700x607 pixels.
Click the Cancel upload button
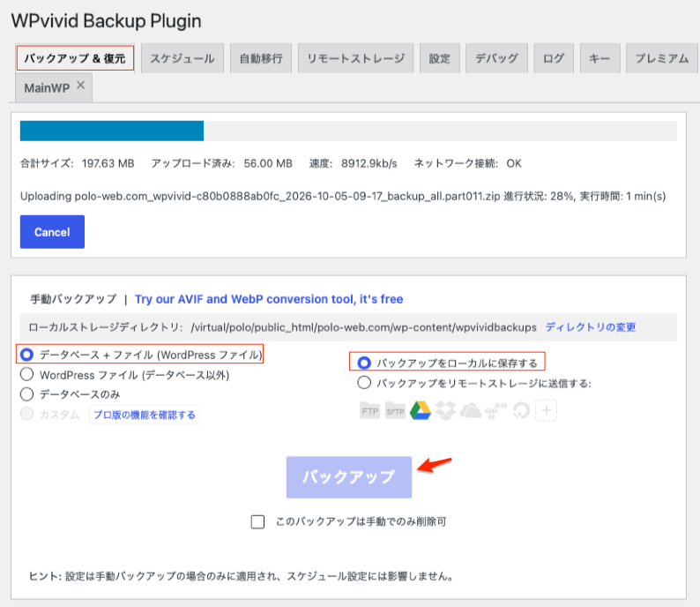[52, 232]
